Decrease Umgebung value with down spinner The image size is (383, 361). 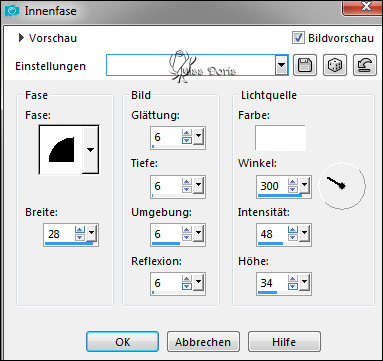pyautogui.click(x=187, y=237)
